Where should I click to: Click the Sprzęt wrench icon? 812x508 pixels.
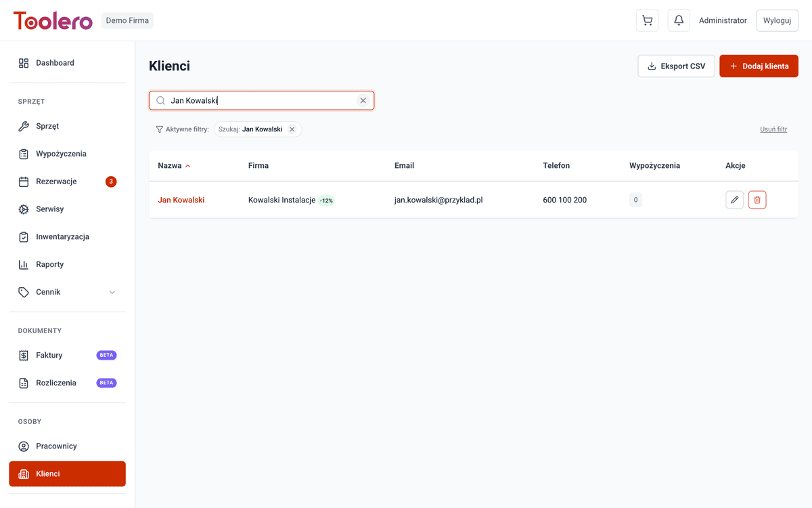24,126
